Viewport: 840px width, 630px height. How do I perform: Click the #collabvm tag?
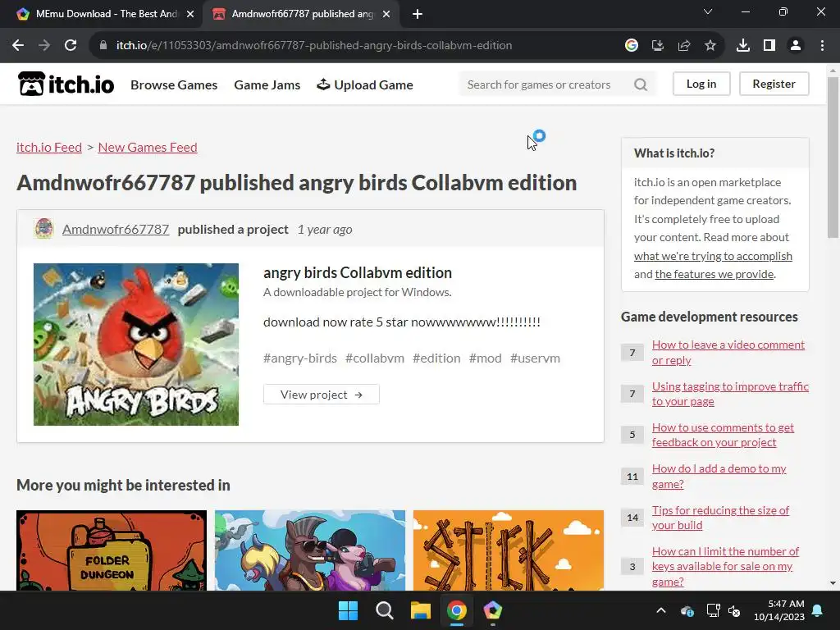[x=374, y=358]
